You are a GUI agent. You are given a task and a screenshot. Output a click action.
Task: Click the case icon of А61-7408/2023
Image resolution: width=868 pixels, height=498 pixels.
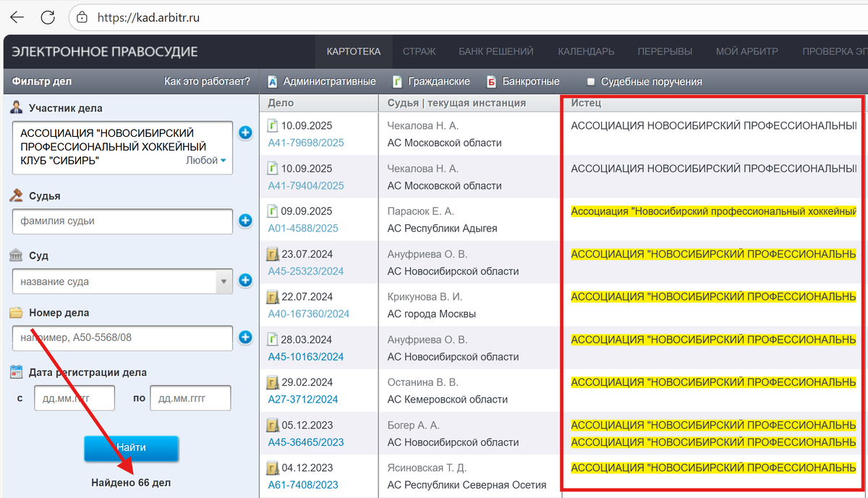273,468
